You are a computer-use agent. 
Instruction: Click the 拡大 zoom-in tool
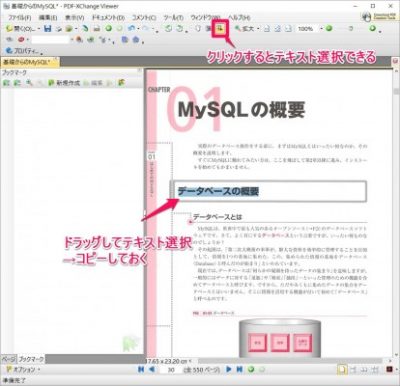coord(244,29)
